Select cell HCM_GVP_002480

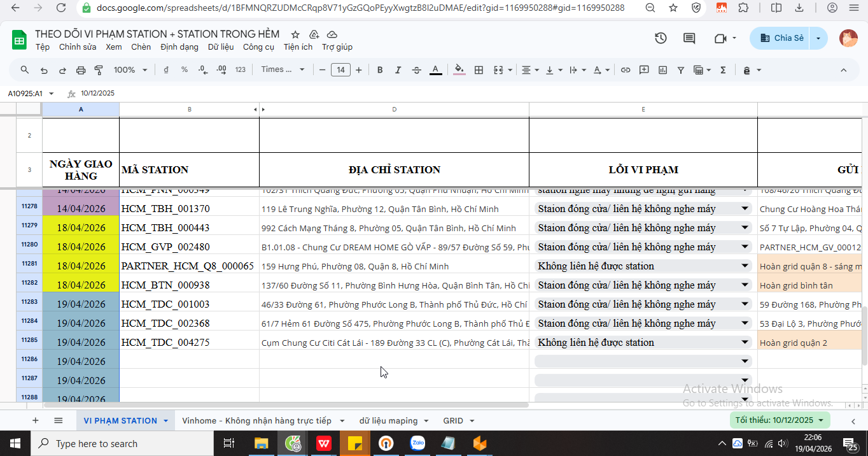189,247
